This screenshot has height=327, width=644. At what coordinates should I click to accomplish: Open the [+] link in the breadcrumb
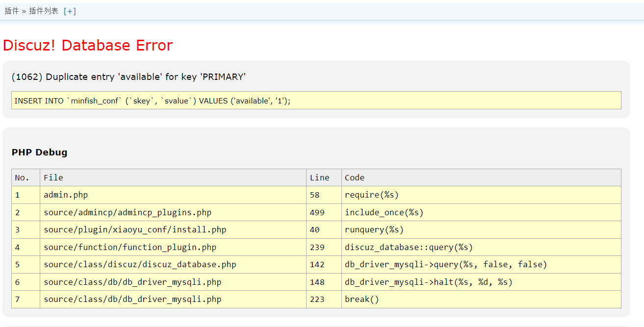tap(70, 11)
